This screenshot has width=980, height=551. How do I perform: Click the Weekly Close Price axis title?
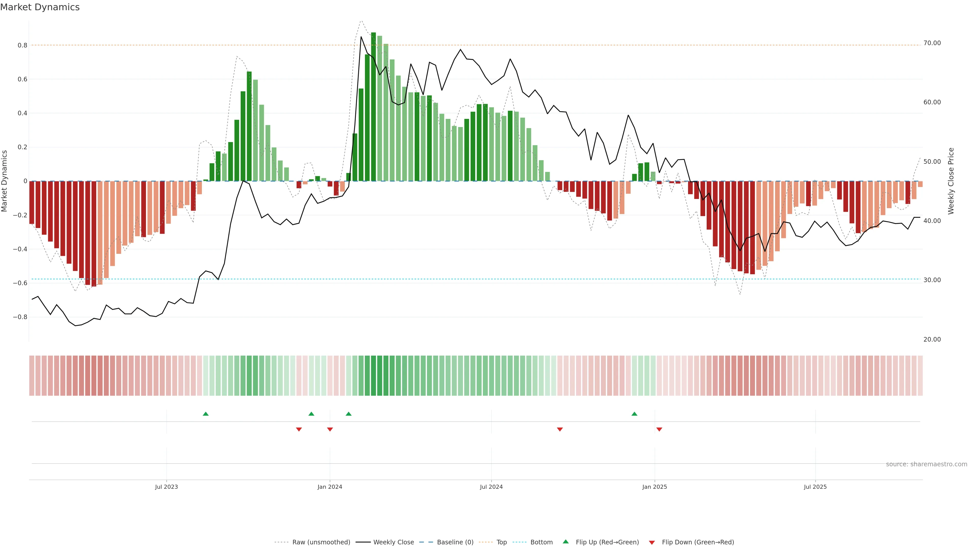tap(951, 181)
